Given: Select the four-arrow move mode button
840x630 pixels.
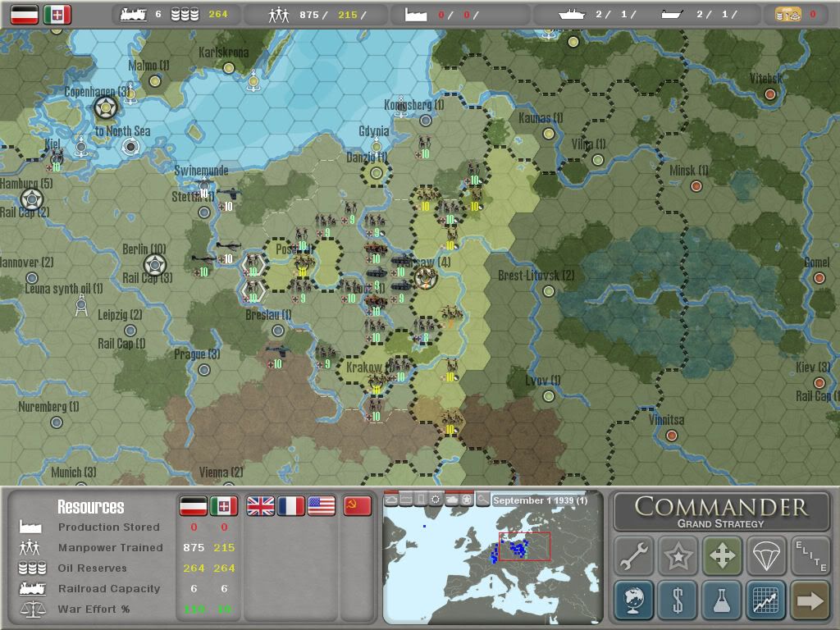Looking at the screenshot, I should pyautogui.click(x=722, y=555).
